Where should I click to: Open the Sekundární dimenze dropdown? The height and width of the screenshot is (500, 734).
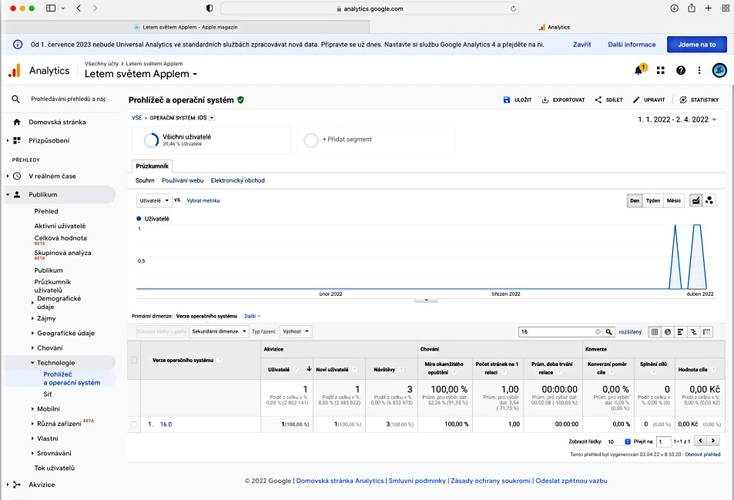(219, 331)
